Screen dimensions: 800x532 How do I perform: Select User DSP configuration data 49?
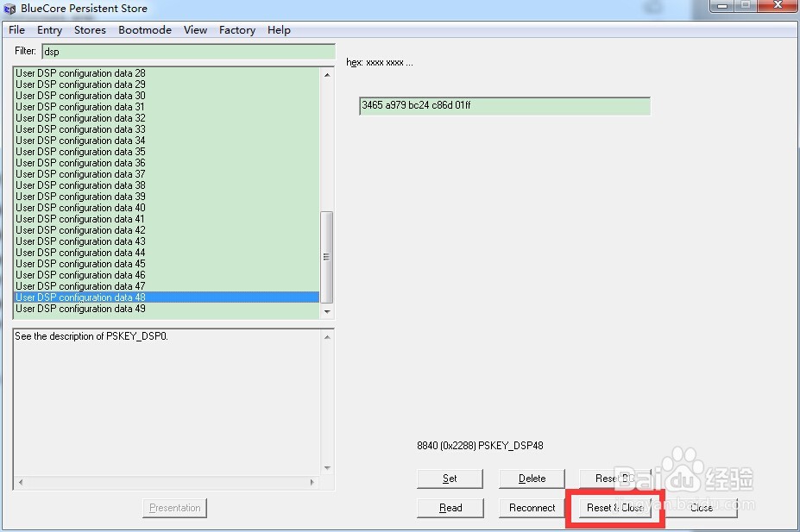pyautogui.click(x=167, y=309)
